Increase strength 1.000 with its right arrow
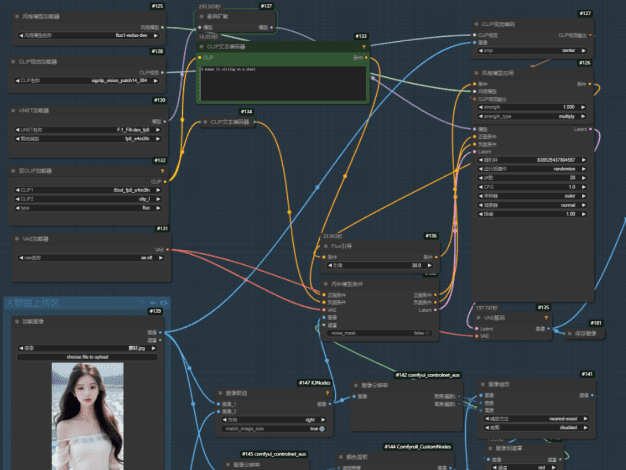The width and height of the screenshot is (626, 470). click(x=583, y=107)
